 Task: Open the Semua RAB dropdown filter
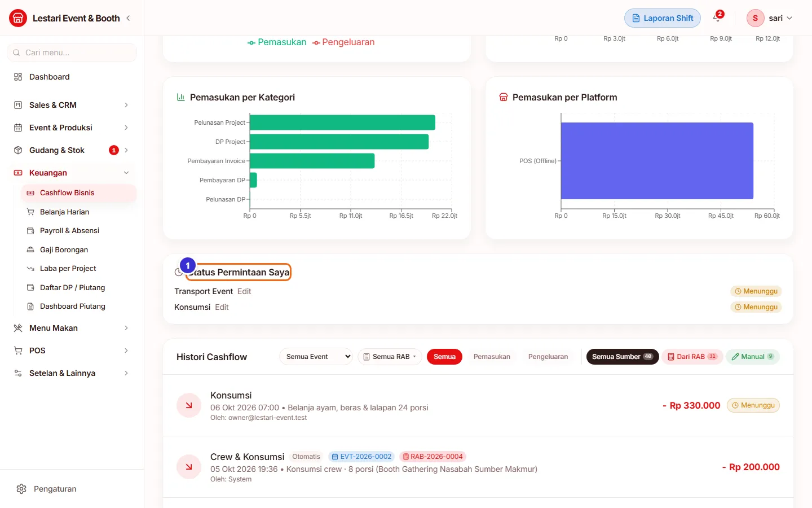(390, 357)
